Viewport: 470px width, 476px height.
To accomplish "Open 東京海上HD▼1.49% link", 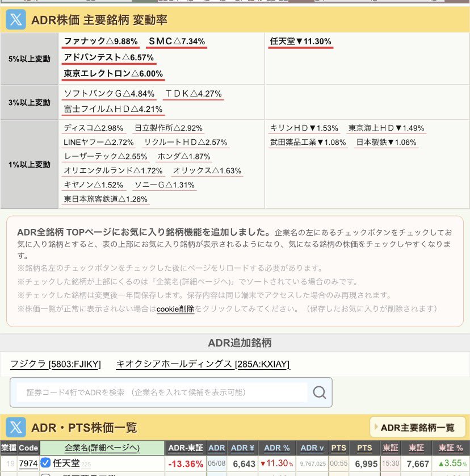I will click(386, 128).
